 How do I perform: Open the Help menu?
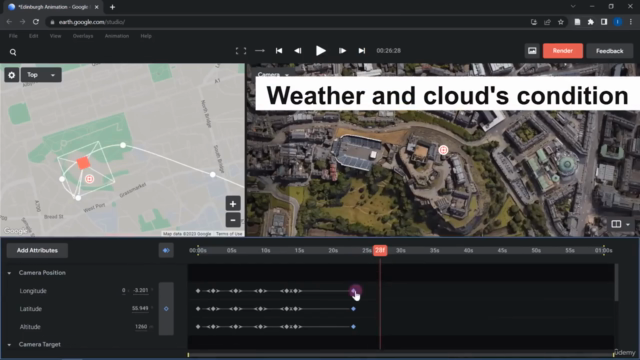pyautogui.click(x=146, y=36)
